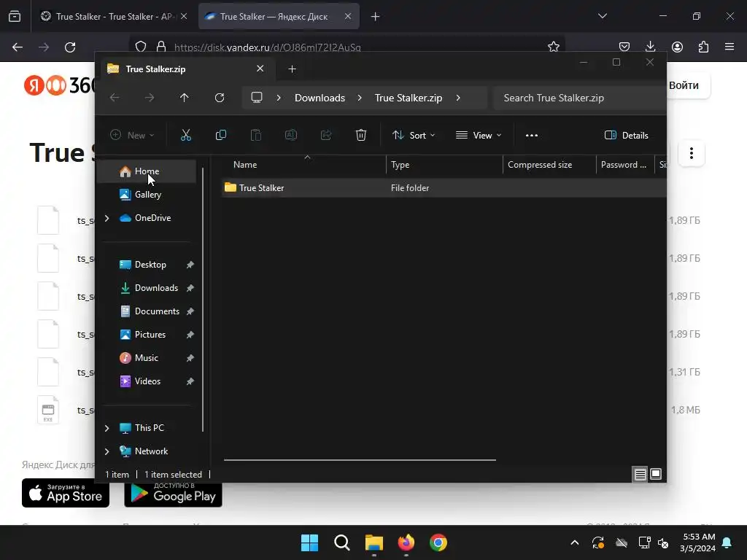Toggle the Details pane
Image resolution: width=747 pixels, height=560 pixels.
pyautogui.click(x=627, y=135)
